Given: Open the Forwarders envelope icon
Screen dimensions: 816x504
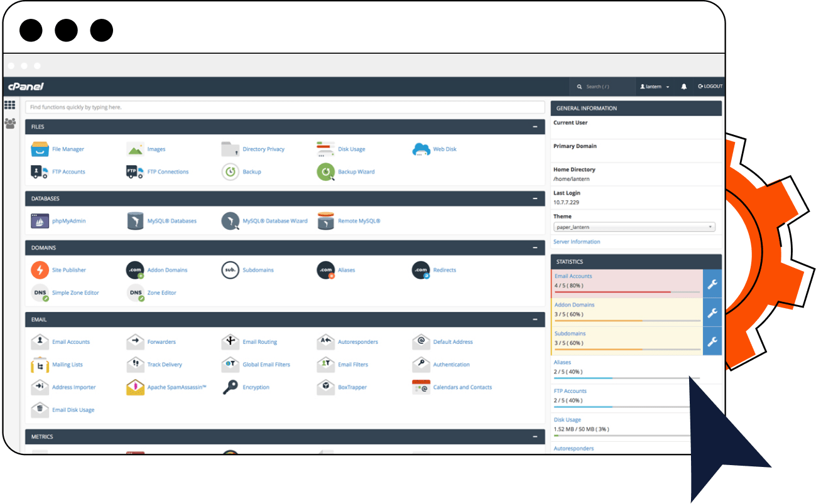Looking at the screenshot, I should click(135, 341).
